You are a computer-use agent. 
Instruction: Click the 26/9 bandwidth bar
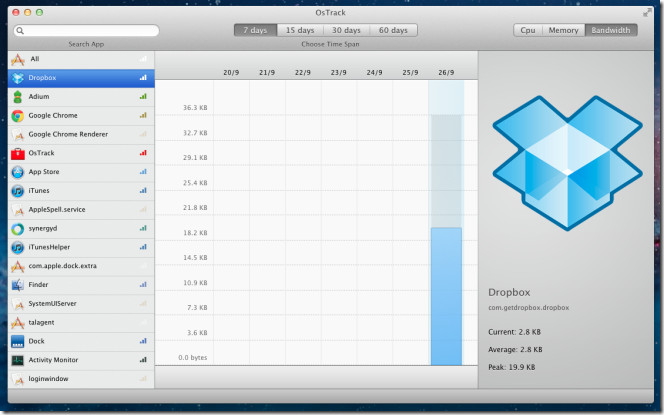pyautogui.click(x=446, y=296)
